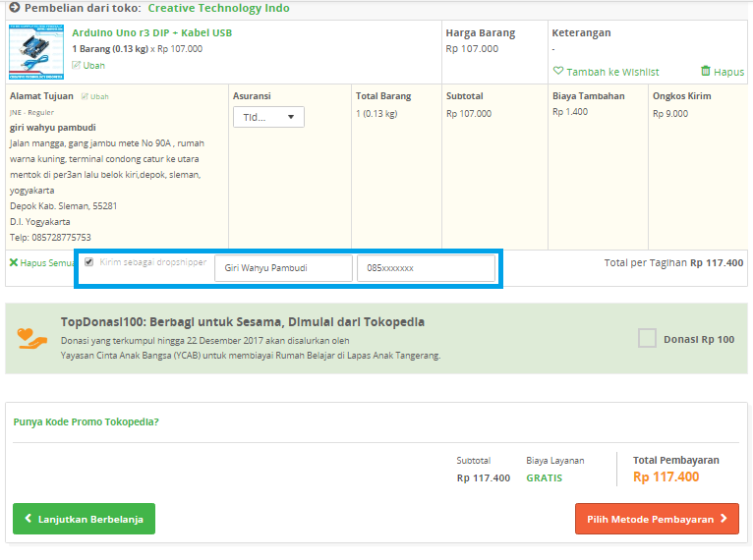Click the X icon of Hapus Semua
This screenshot has height=560, width=753.
point(14,262)
